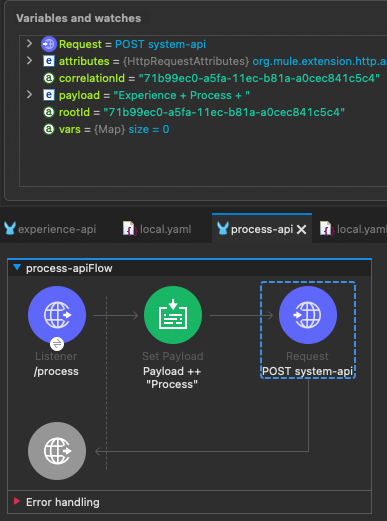Click the org.mule.extension.http attributes value
Viewport: 387px width, 521px height.
(319, 61)
